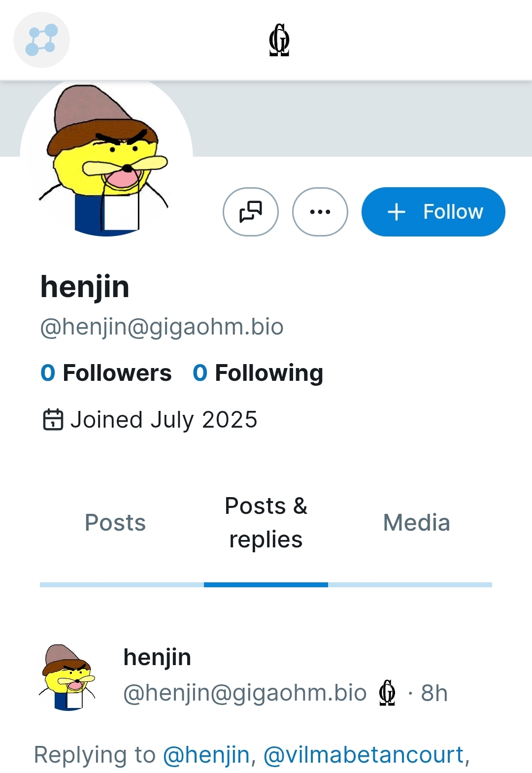Follow the henjin account
Viewport: 532px width, 773px height.
click(x=433, y=212)
